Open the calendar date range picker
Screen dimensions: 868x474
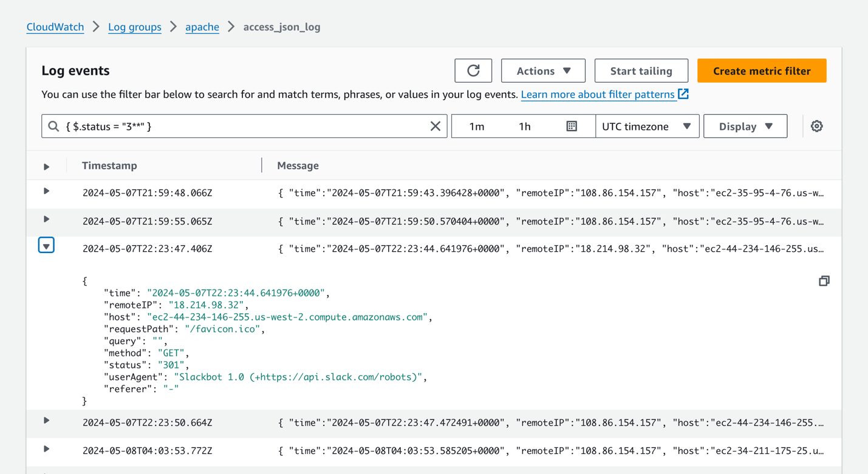click(572, 126)
